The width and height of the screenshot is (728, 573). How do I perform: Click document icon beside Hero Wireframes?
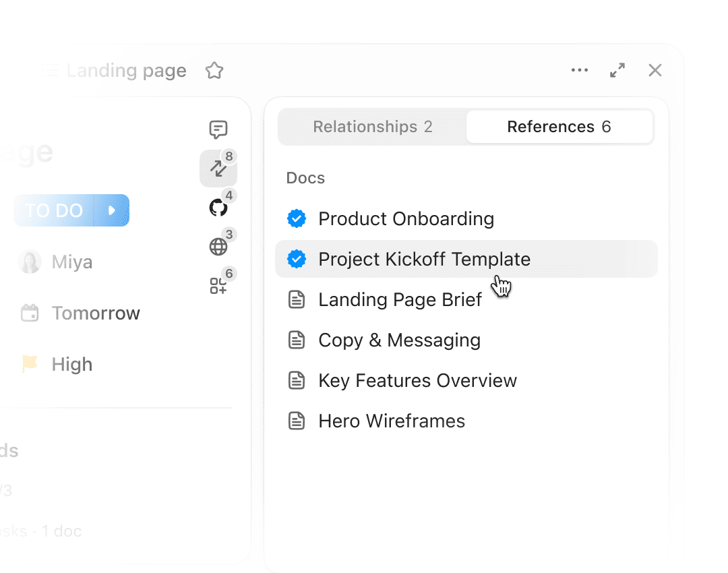296,421
